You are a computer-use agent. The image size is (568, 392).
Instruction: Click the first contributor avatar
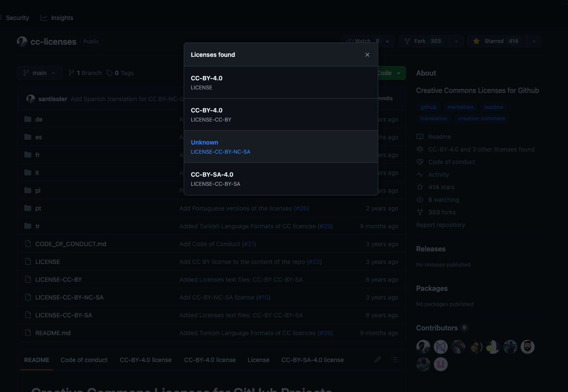423,347
